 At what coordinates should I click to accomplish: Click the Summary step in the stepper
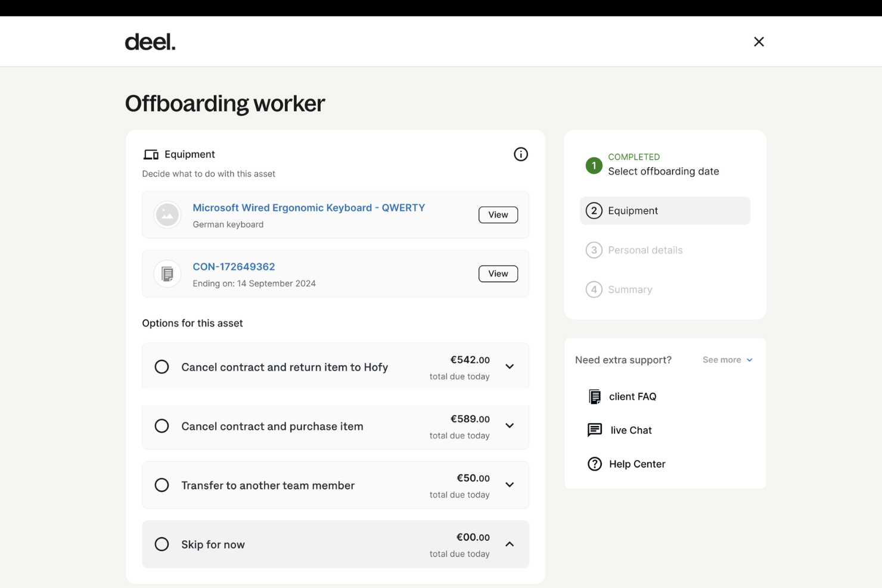pyautogui.click(x=629, y=290)
